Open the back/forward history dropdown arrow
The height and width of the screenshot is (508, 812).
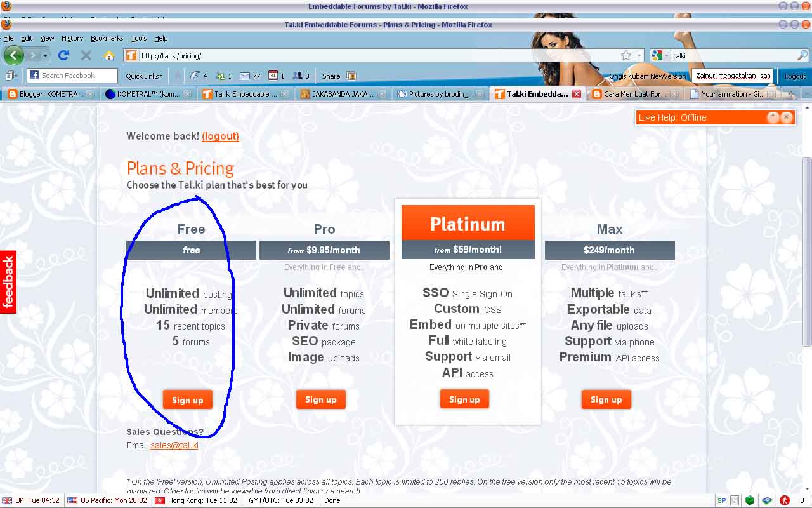(x=44, y=55)
